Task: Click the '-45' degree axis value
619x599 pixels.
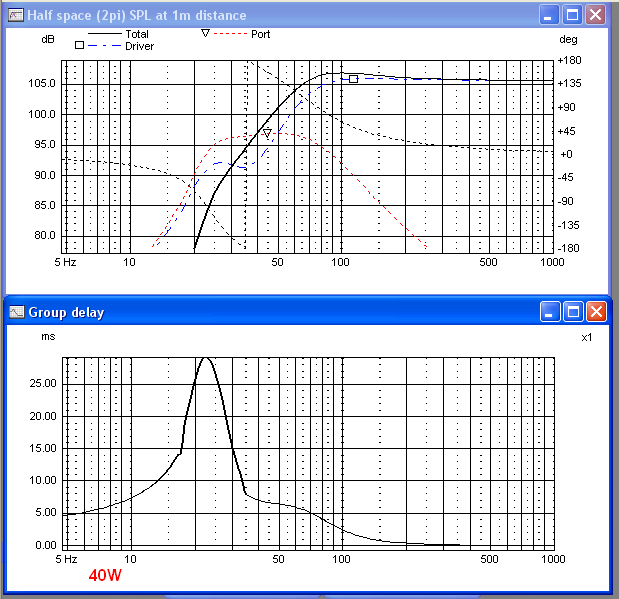Action: click(566, 177)
